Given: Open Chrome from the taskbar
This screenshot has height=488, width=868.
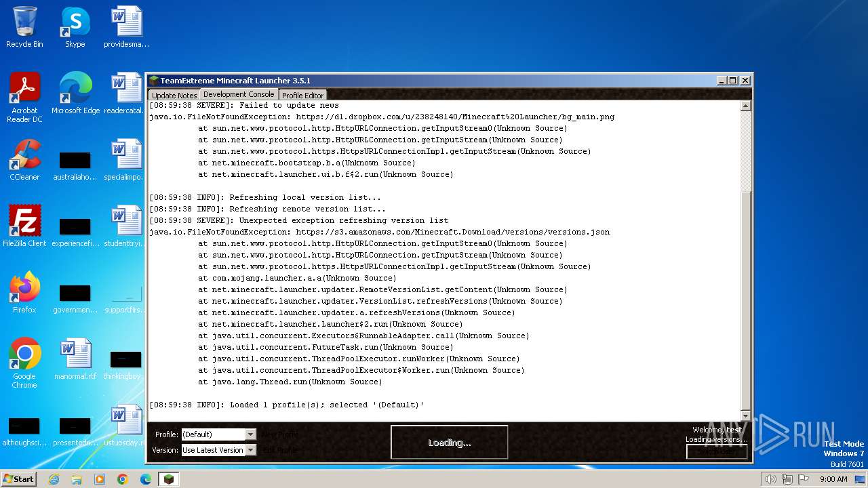Looking at the screenshot, I should tap(123, 479).
